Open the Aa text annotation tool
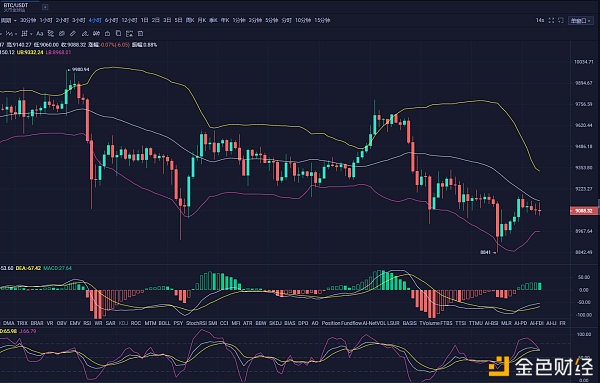Viewport: 600px width, 383px height. click(39, 34)
